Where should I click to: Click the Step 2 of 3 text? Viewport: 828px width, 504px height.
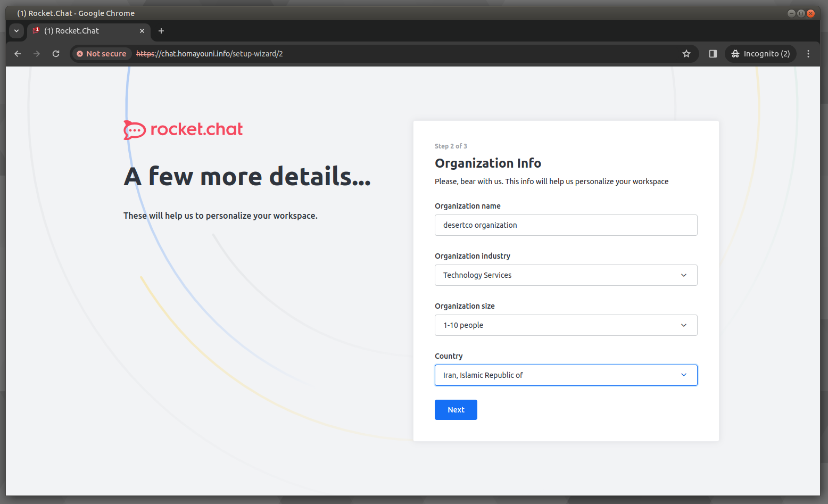pyautogui.click(x=451, y=146)
